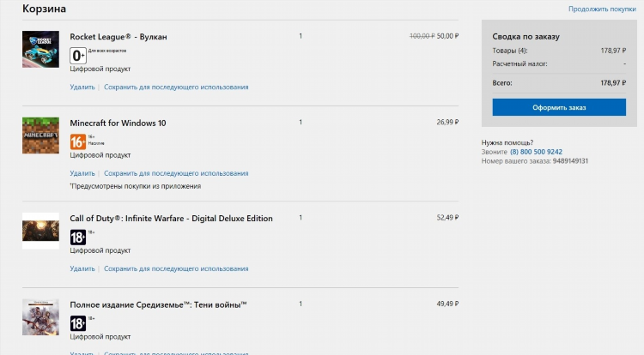Viewport: 644px width, 355px height.
Task: Save Minecraft for later use
Action: 176,173
